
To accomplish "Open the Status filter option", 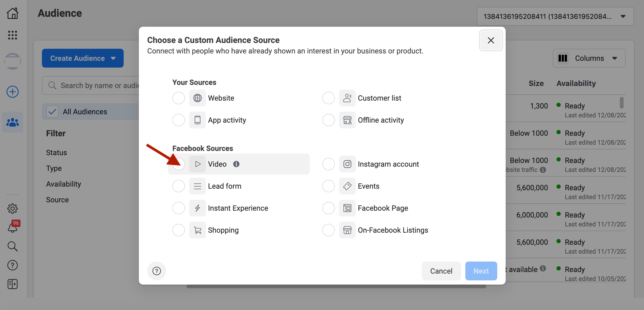I will click(57, 153).
